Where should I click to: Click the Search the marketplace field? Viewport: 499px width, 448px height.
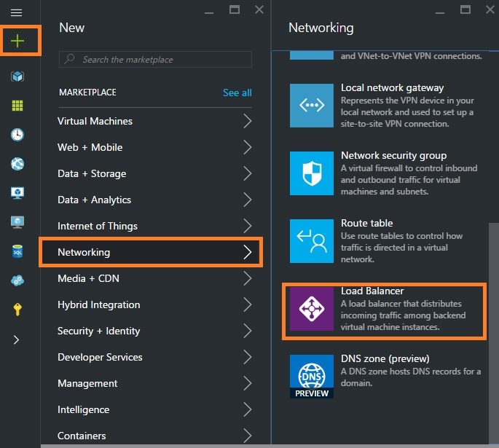tap(156, 60)
